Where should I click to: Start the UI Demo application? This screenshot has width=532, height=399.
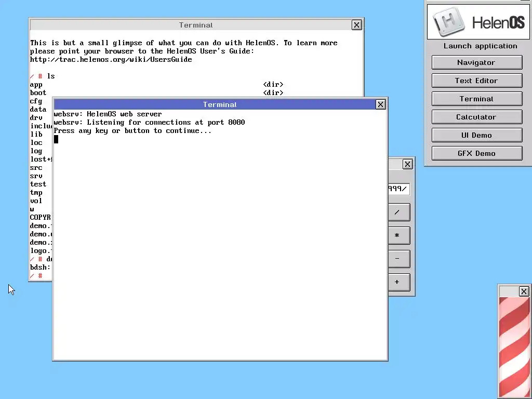coord(477,135)
